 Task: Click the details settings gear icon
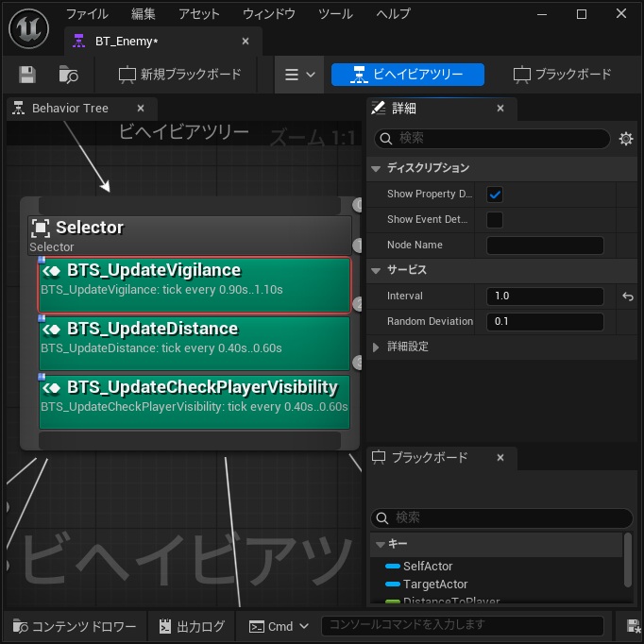tap(626, 139)
